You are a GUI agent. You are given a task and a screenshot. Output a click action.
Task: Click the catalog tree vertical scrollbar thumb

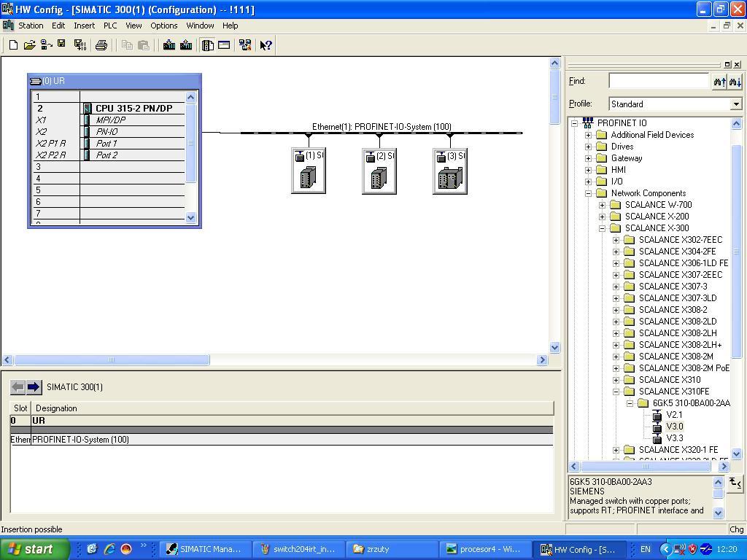pyautogui.click(x=736, y=251)
